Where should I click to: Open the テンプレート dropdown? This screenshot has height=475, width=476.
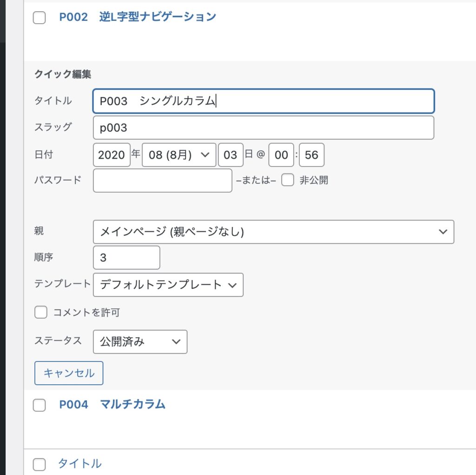168,285
